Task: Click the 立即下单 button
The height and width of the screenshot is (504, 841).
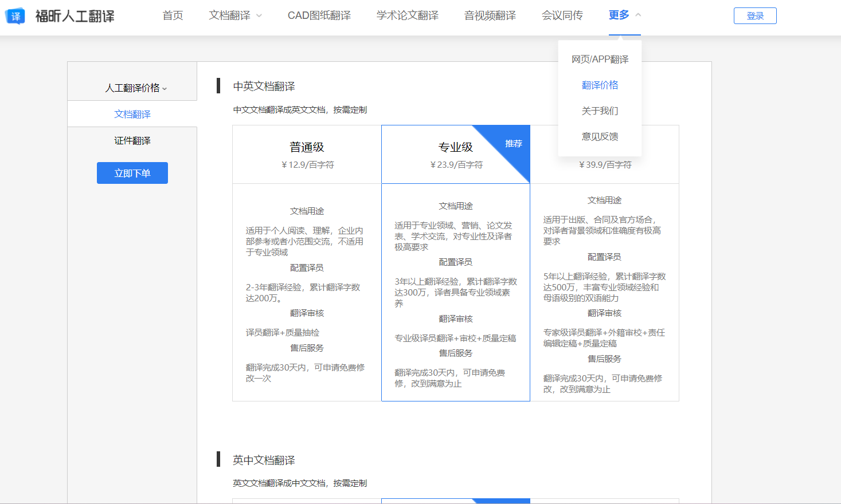Action: (x=132, y=173)
